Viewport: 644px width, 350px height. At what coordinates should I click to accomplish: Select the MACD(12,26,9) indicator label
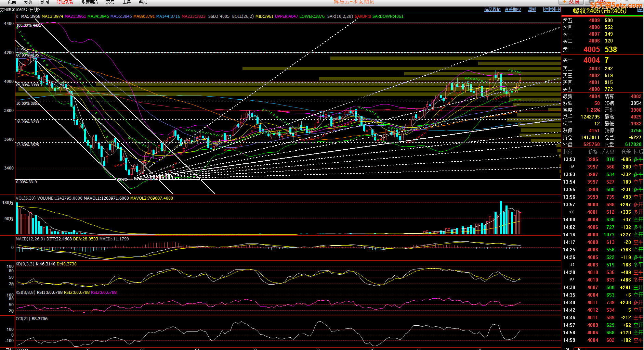coord(30,239)
